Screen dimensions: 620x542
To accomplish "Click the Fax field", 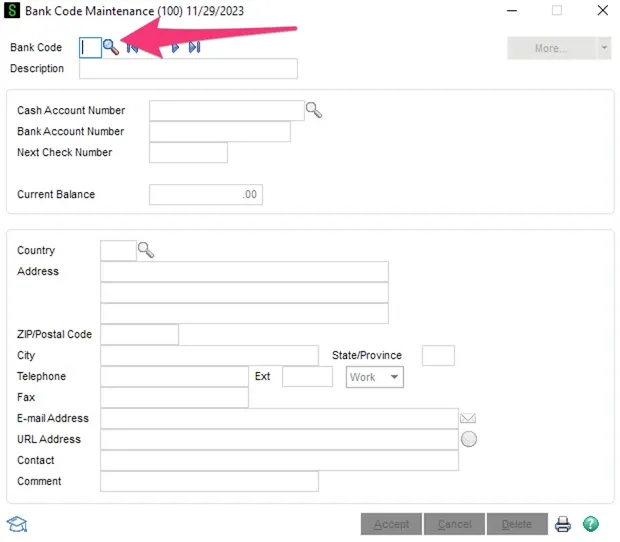I will coord(174,397).
